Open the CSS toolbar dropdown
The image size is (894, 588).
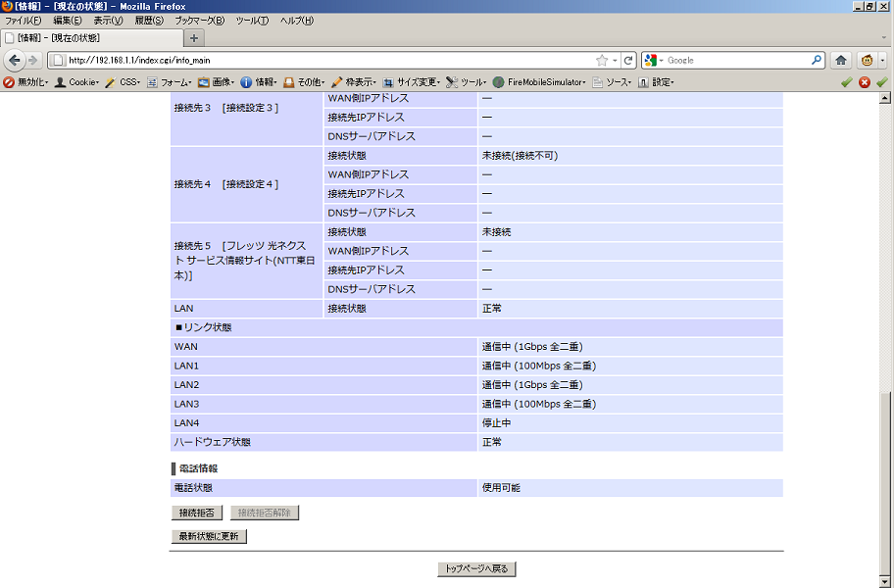point(124,82)
